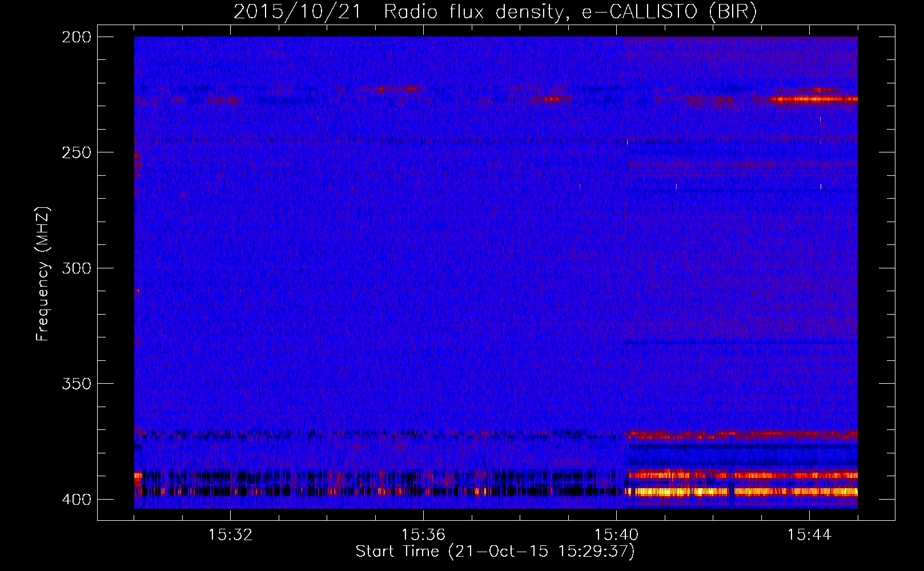
Task: Click the '15:32' time tick label
Action: [x=230, y=535]
